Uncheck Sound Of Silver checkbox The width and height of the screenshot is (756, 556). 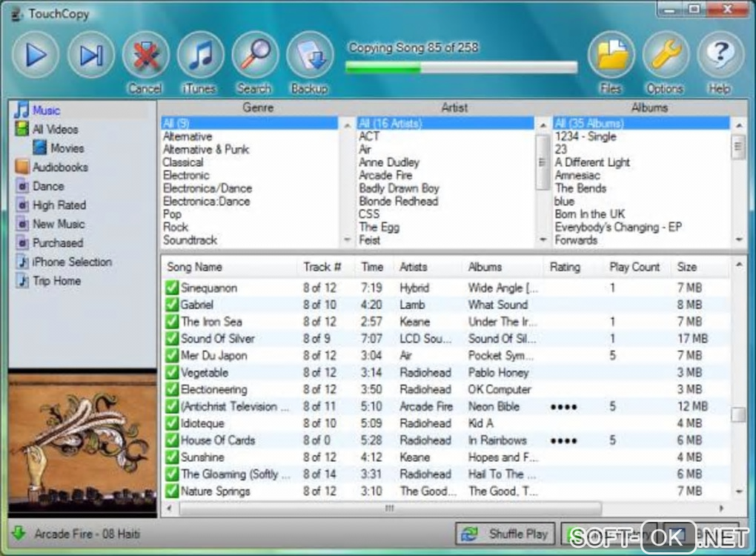pos(172,339)
